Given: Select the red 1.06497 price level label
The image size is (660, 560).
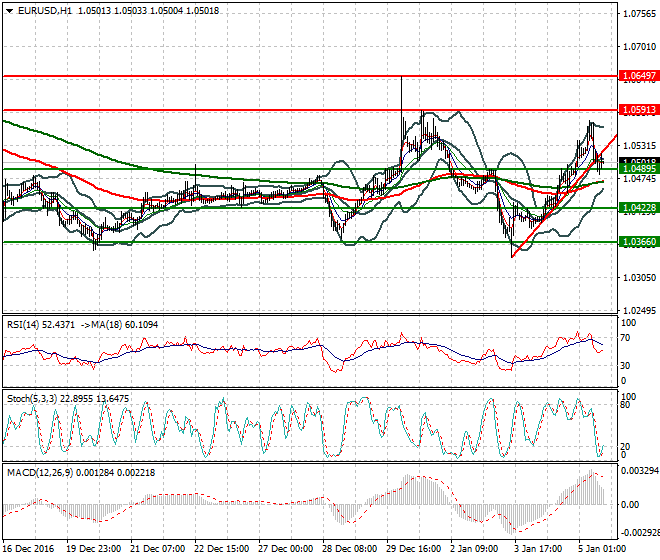Looking at the screenshot, I should click(x=639, y=76).
